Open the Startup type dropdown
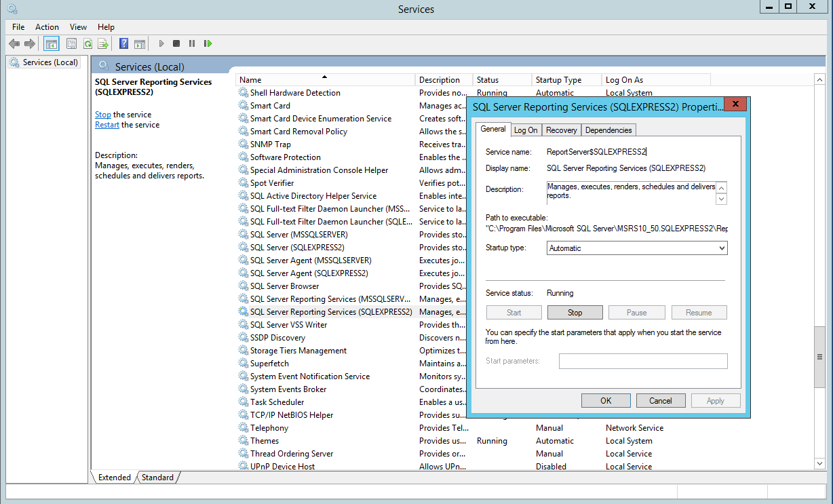The image size is (833, 504). tap(636, 248)
